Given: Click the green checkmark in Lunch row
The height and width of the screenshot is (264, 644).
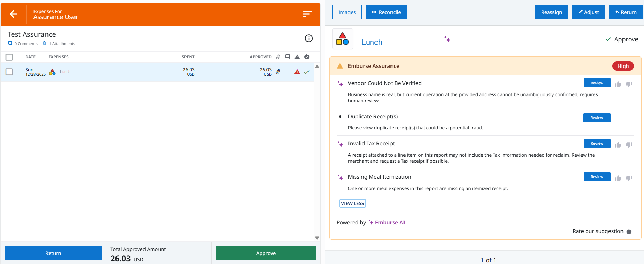Looking at the screenshot, I should tap(307, 72).
